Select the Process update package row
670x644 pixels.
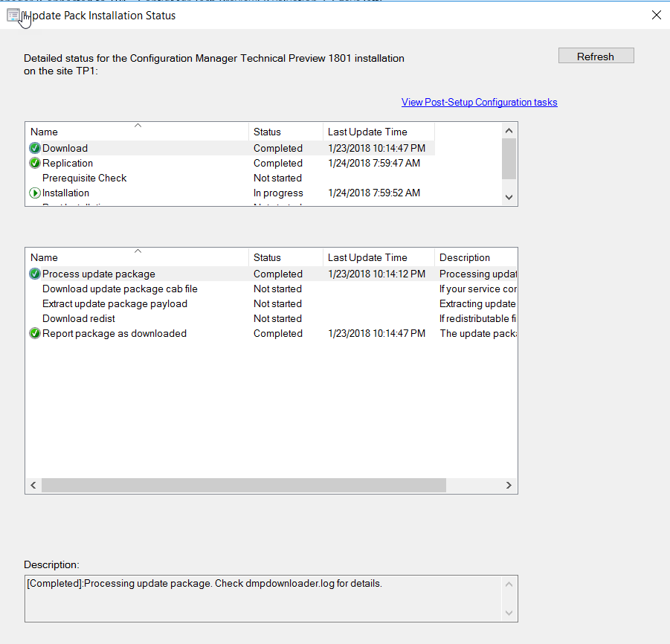271,274
